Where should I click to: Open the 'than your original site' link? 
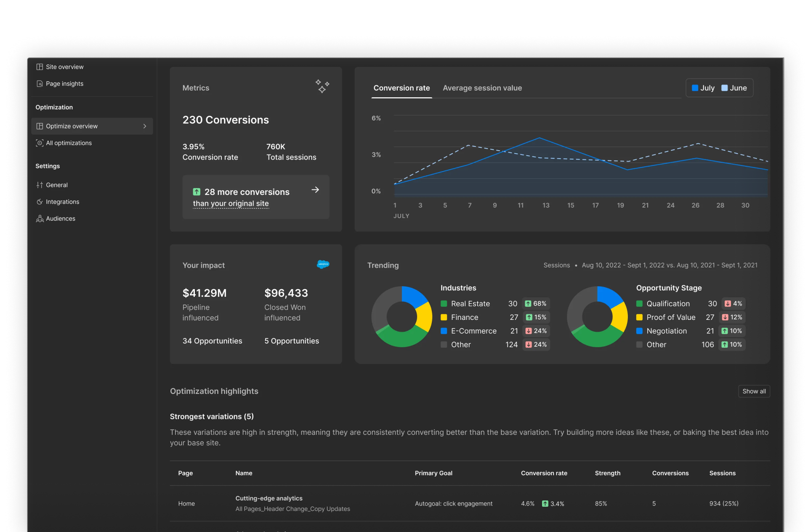click(x=230, y=203)
